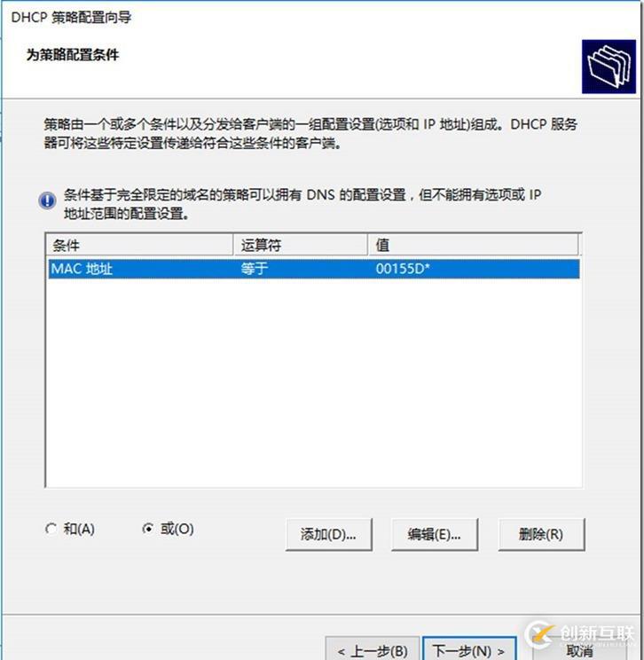
Task: Click the blue information exclamation icon
Action: coord(47,200)
